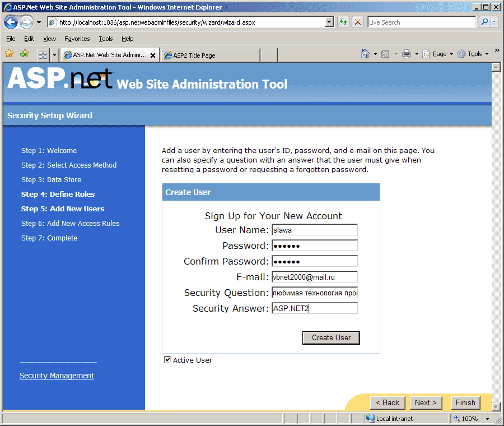Open the Help menu
Viewport: 504px width, 426px height.
pos(127,39)
